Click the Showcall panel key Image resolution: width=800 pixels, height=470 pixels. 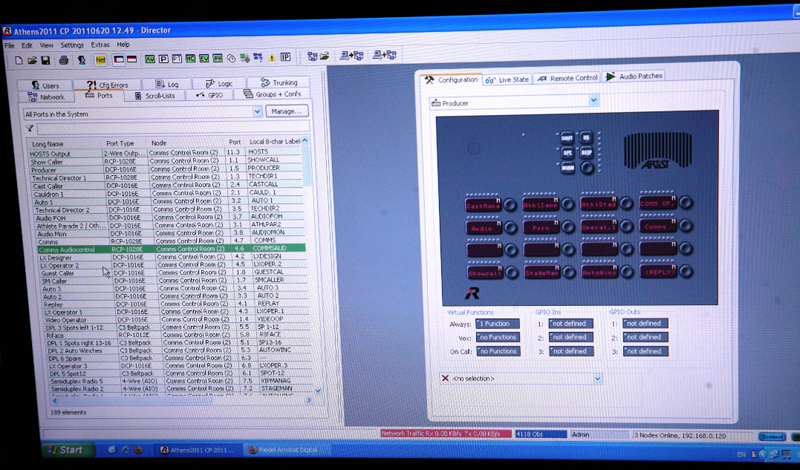click(484, 273)
